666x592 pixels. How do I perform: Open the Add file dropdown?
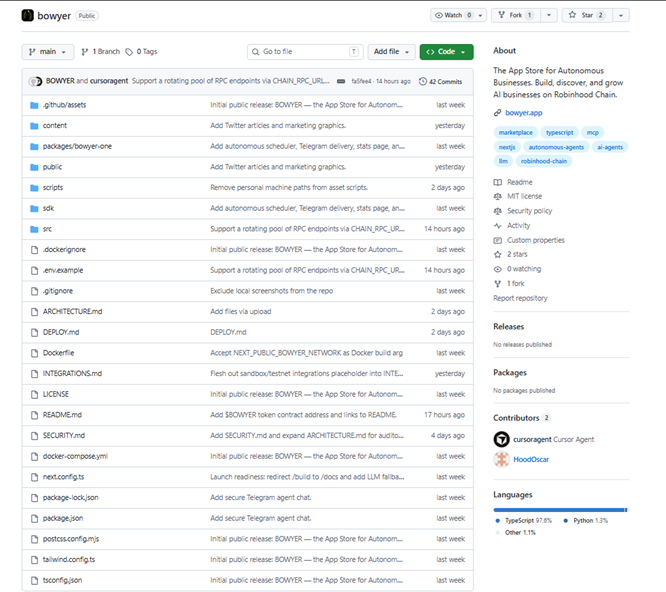click(391, 52)
